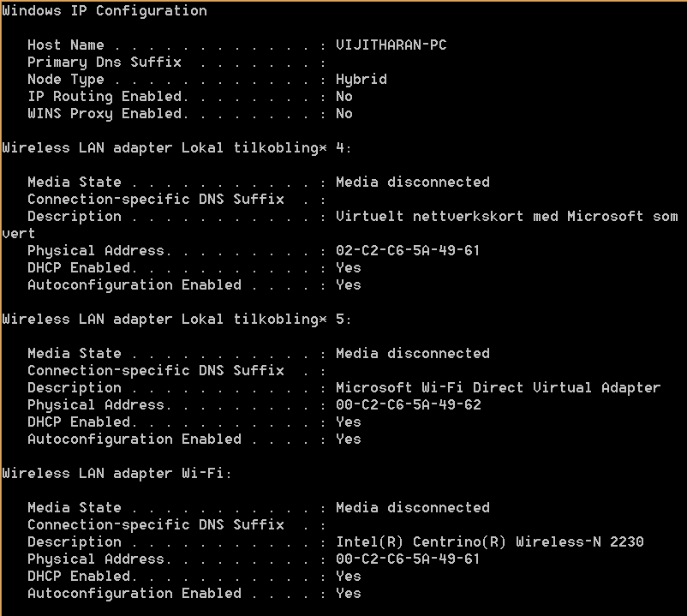This screenshot has height=616, width=687.
Task: Click Media State under Lokal tilkobling* 4
Action: pos(74,182)
